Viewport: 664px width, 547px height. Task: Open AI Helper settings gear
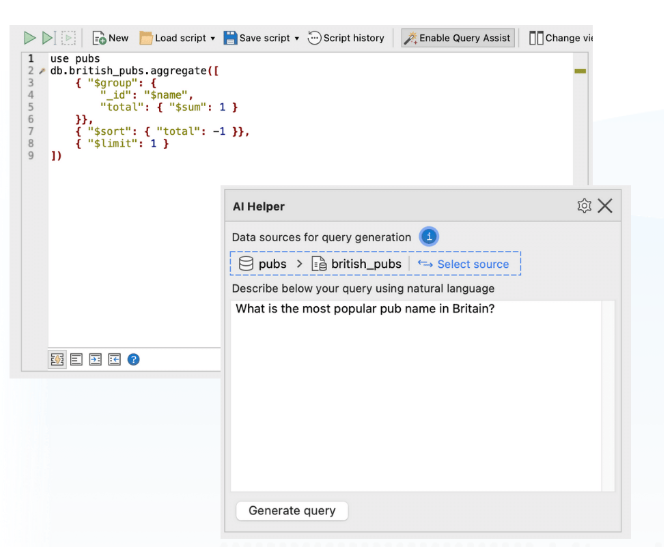point(584,206)
